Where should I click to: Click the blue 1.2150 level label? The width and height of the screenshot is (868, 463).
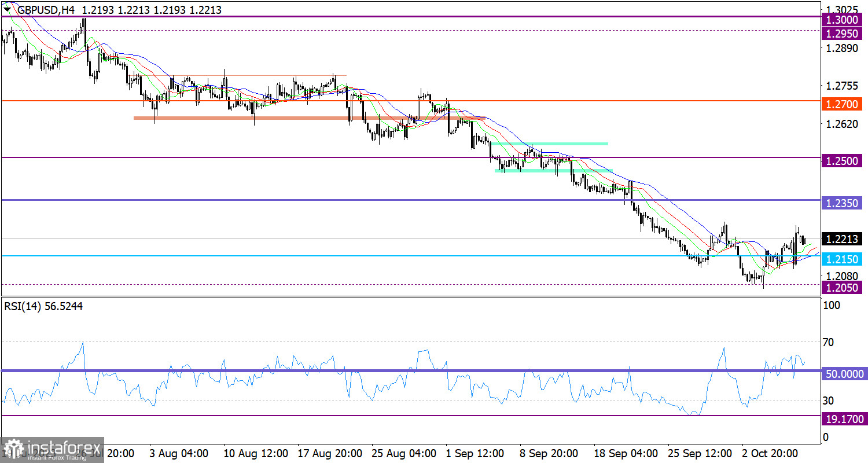pyautogui.click(x=843, y=259)
